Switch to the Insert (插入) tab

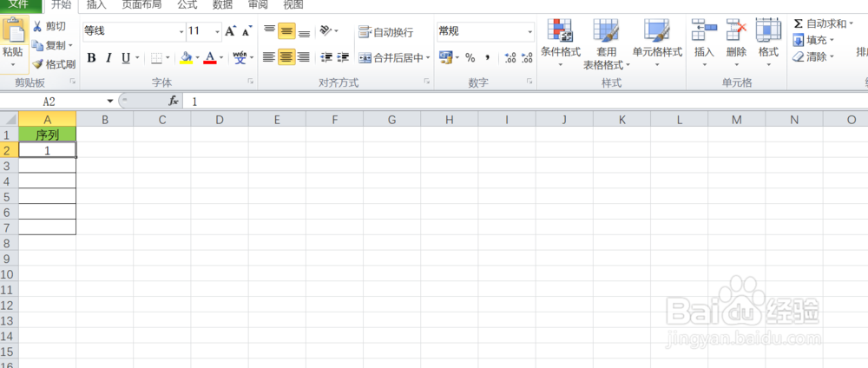[96, 5]
